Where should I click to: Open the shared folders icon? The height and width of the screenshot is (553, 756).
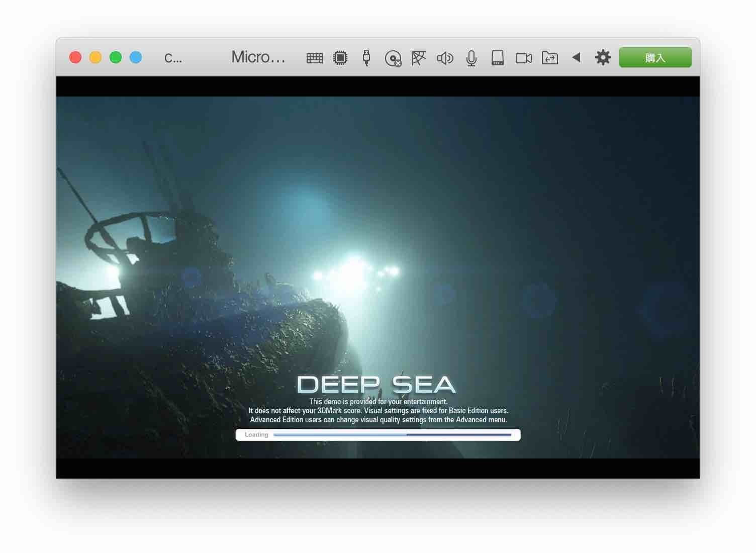[550, 58]
